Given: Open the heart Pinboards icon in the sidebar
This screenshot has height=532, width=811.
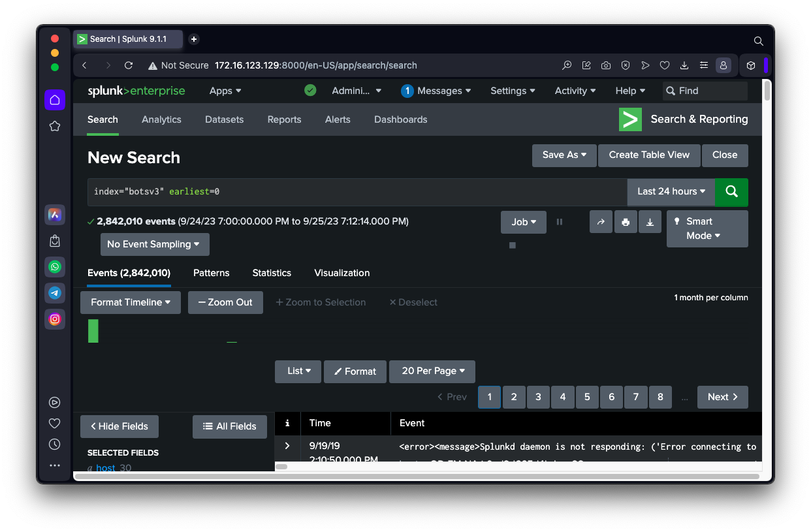Looking at the screenshot, I should point(55,424).
